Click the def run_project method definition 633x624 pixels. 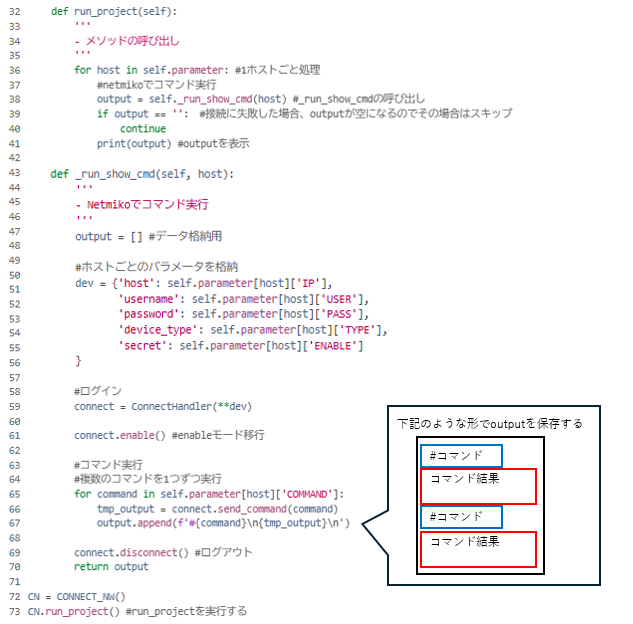(113, 11)
